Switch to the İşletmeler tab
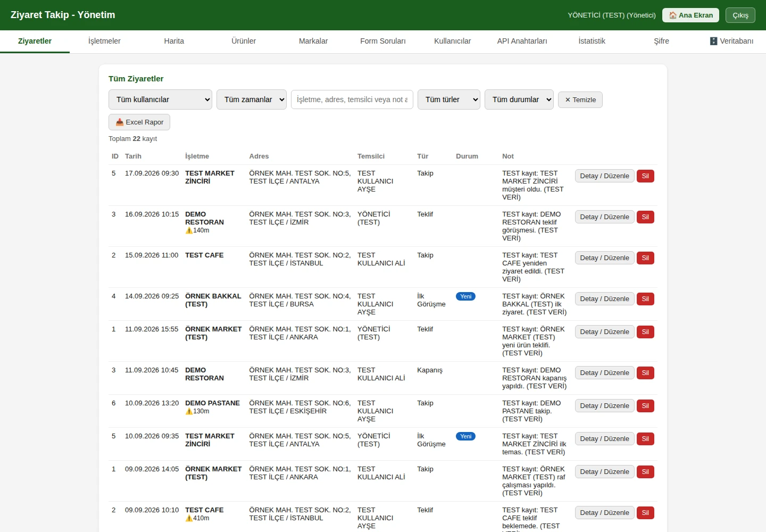The height and width of the screenshot is (532, 766). click(x=104, y=41)
